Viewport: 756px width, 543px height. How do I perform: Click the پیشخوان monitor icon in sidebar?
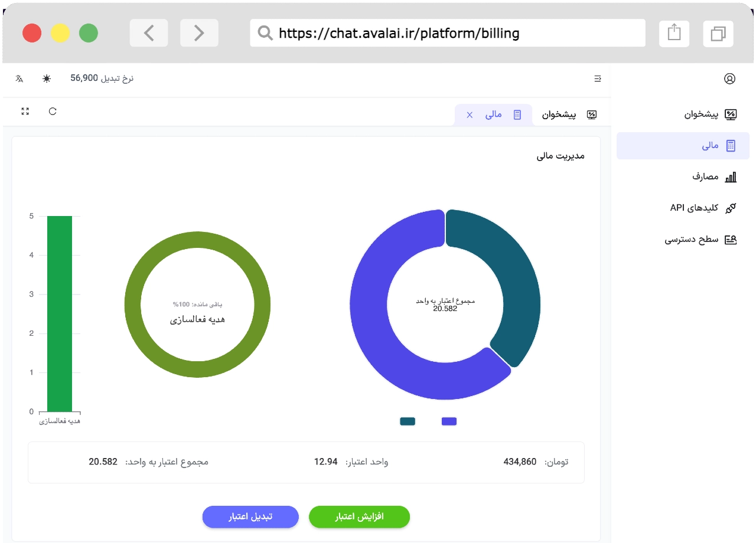pos(731,114)
